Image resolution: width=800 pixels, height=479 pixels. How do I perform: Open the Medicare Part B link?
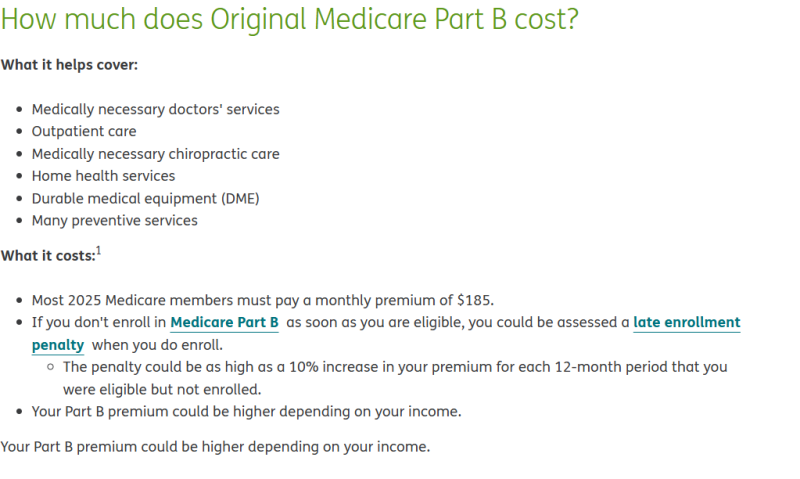pyautogui.click(x=224, y=323)
